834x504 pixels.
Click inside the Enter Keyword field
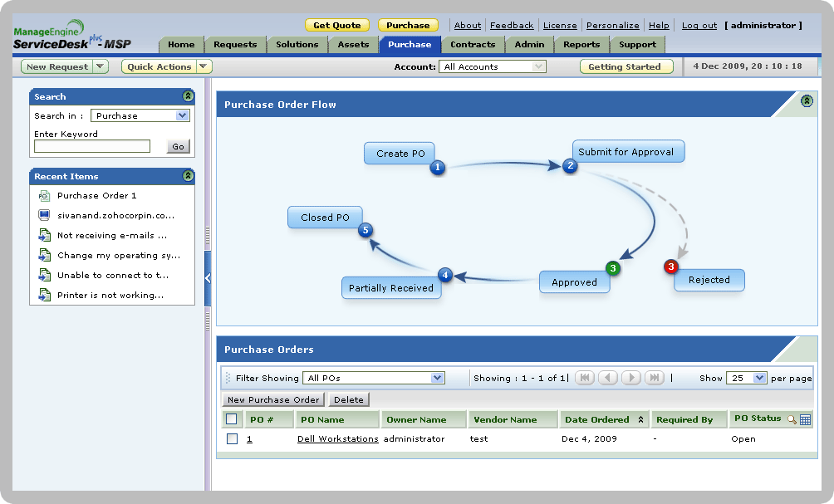[92, 146]
